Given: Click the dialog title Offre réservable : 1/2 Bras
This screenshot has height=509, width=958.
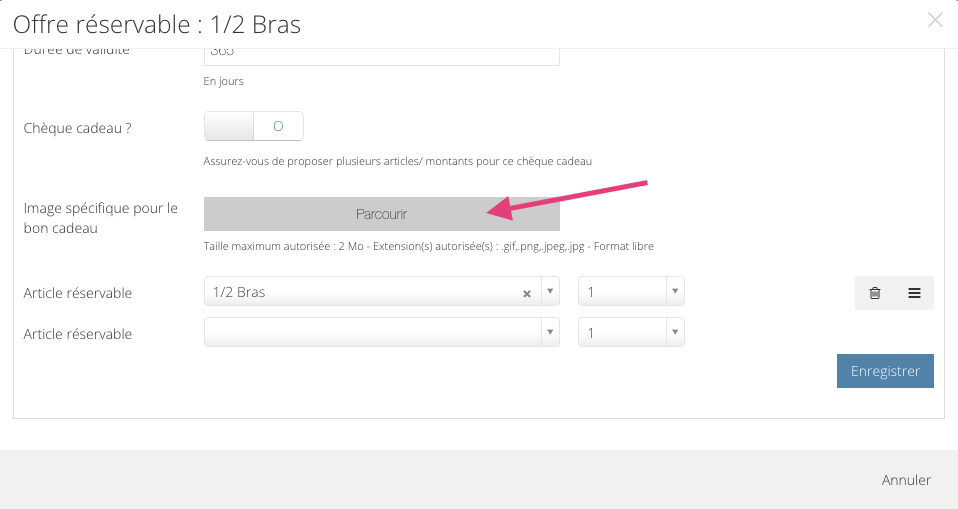Looking at the screenshot, I should [157, 25].
